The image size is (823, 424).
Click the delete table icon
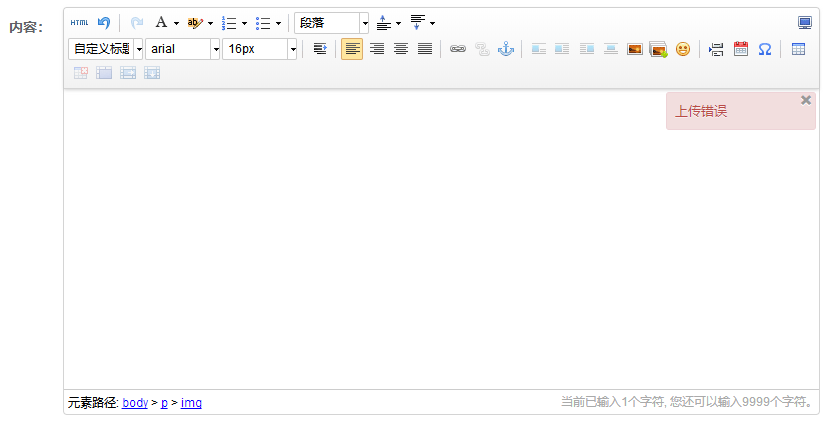pyautogui.click(x=81, y=73)
